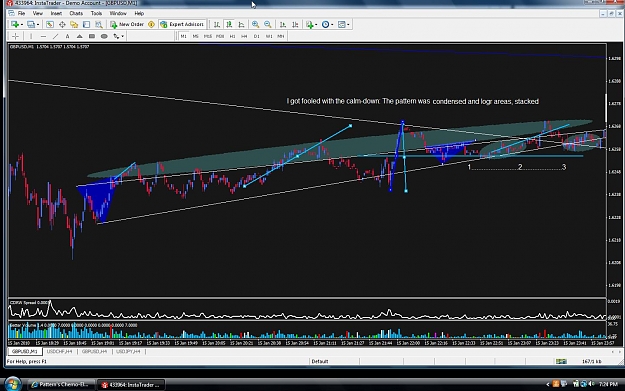Switch to the M5 timeframe
This screenshot has height=391, width=625.
195,36
